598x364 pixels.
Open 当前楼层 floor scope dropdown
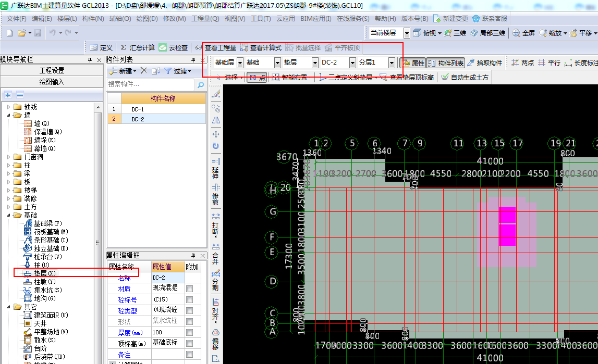point(407,33)
